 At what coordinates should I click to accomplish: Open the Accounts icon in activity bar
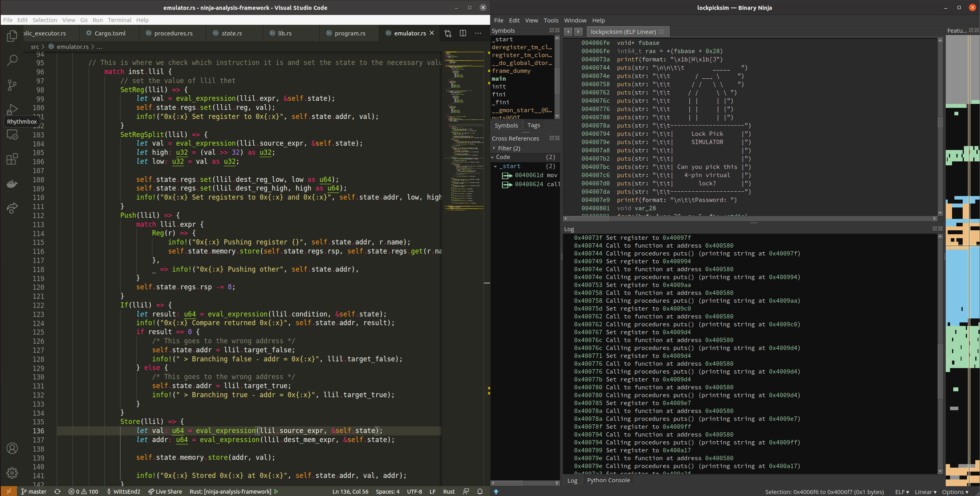coord(12,448)
